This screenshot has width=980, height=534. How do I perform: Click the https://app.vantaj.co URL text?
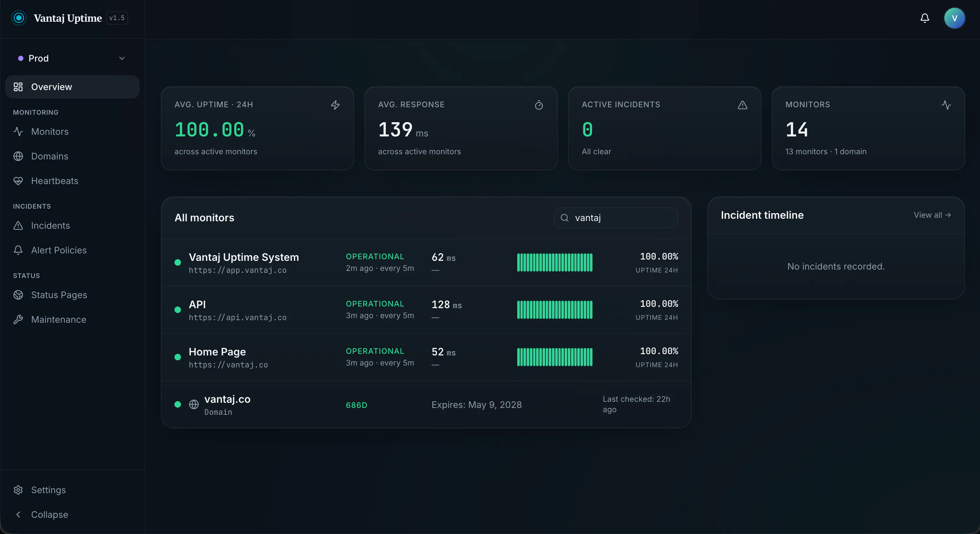pyautogui.click(x=237, y=270)
